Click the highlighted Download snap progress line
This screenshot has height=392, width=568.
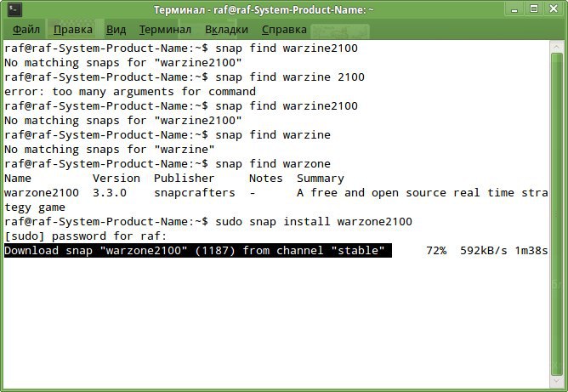(198, 251)
